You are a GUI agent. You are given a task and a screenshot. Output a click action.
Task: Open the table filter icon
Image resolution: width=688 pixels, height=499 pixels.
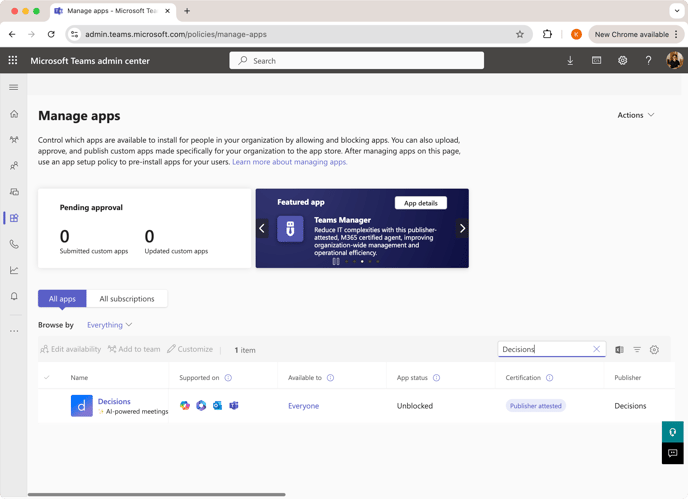click(x=637, y=350)
